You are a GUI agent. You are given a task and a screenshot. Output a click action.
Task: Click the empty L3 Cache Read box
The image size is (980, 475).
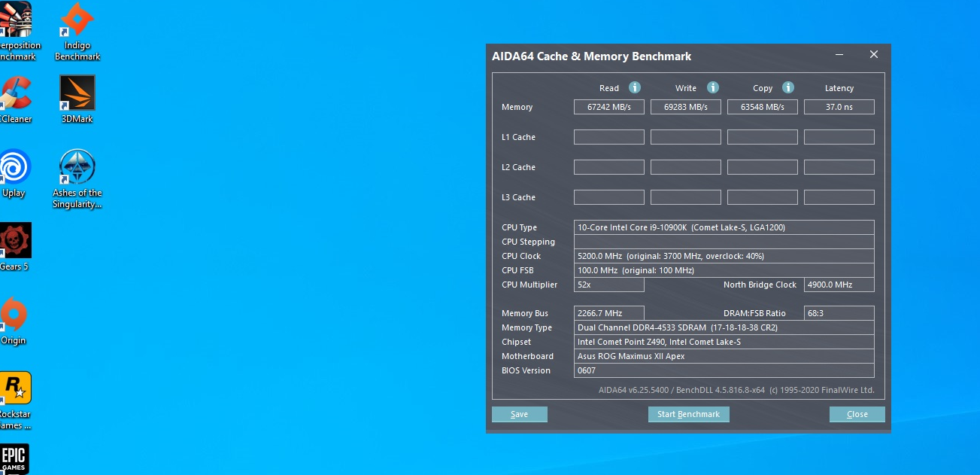tap(609, 197)
